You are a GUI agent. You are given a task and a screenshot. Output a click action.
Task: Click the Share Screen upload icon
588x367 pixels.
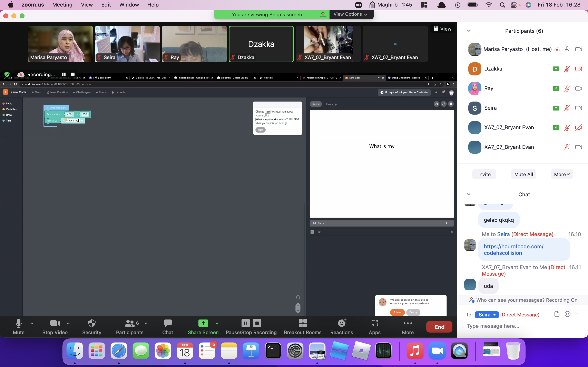pyautogui.click(x=203, y=323)
